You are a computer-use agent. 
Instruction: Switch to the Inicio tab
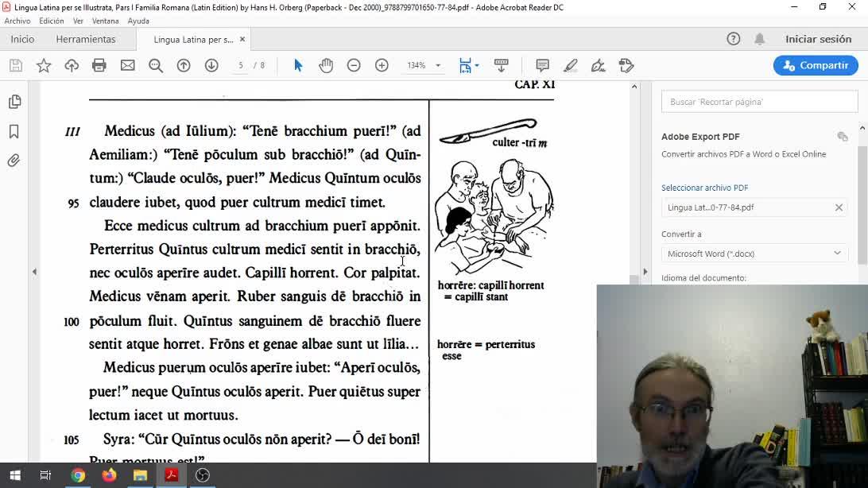click(x=23, y=39)
